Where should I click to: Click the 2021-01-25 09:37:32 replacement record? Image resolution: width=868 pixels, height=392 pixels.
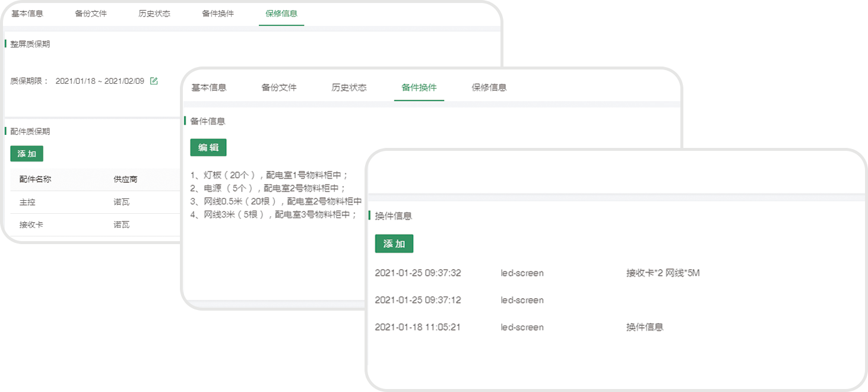tap(418, 273)
